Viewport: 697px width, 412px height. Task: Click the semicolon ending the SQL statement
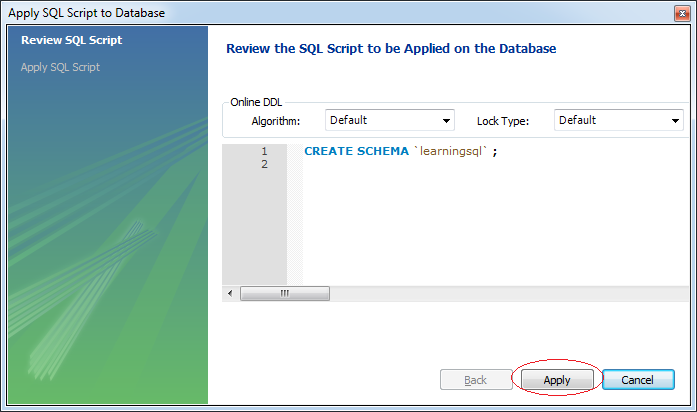point(495,152)
